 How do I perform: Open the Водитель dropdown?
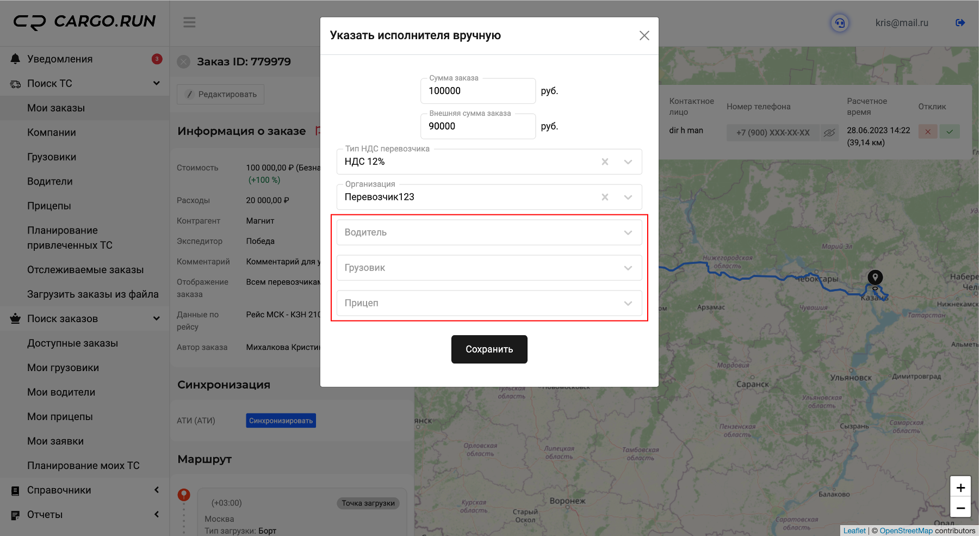[488, 232]
